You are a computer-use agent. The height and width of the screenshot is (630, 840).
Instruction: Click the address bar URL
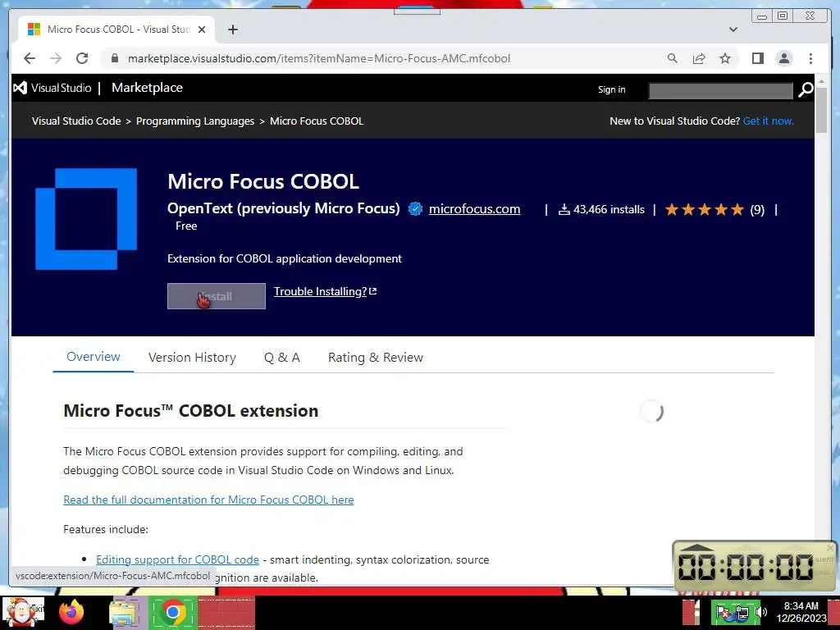[319, 58]
